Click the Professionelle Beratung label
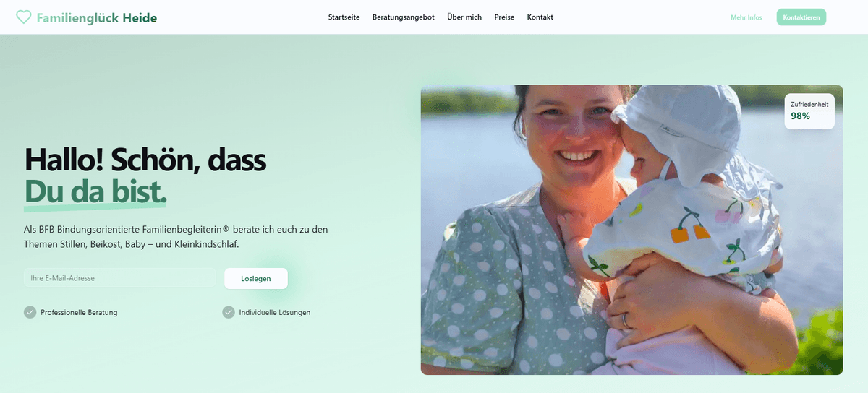Image resolution: width=868 pixels, height=393 pixels. pyautogui.click(x=79, y=313)
